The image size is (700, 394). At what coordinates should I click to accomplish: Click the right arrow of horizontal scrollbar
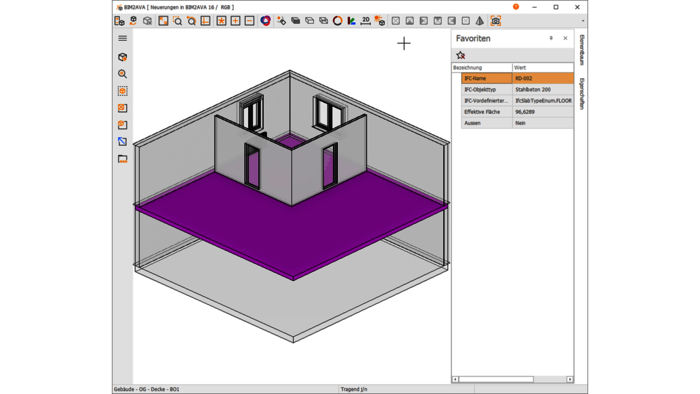point(570,379)
